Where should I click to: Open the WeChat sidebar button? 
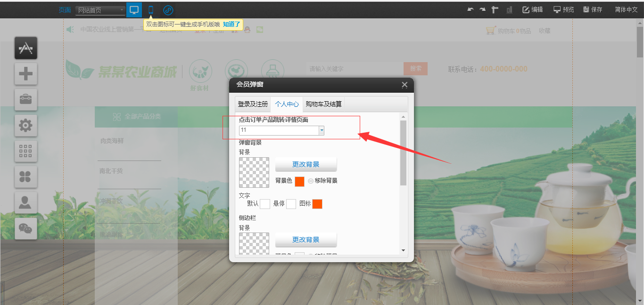point(25,229)
